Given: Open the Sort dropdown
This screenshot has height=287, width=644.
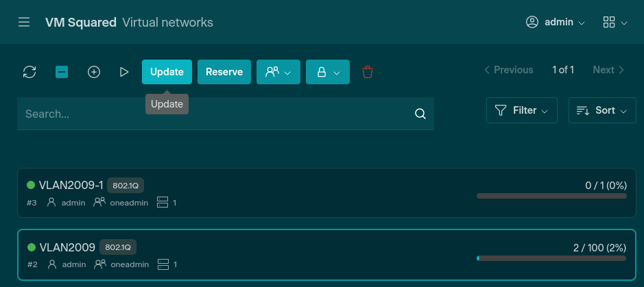Looking at the screenshot, I should click(x=602, y=110).
